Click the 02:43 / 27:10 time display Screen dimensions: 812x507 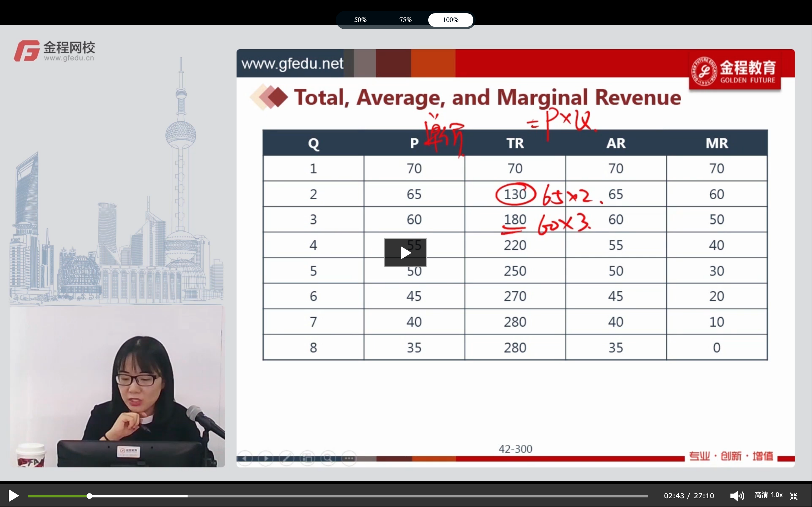(689, 496)
